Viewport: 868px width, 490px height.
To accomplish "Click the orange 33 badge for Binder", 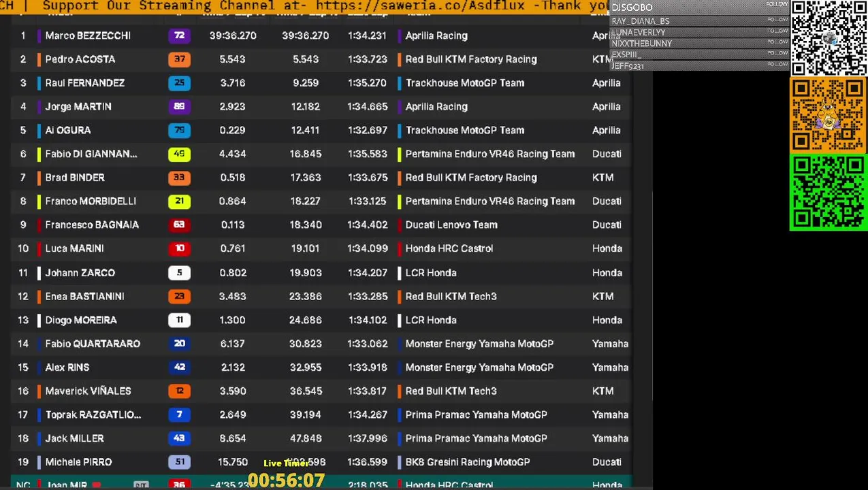I will (180, 178).
